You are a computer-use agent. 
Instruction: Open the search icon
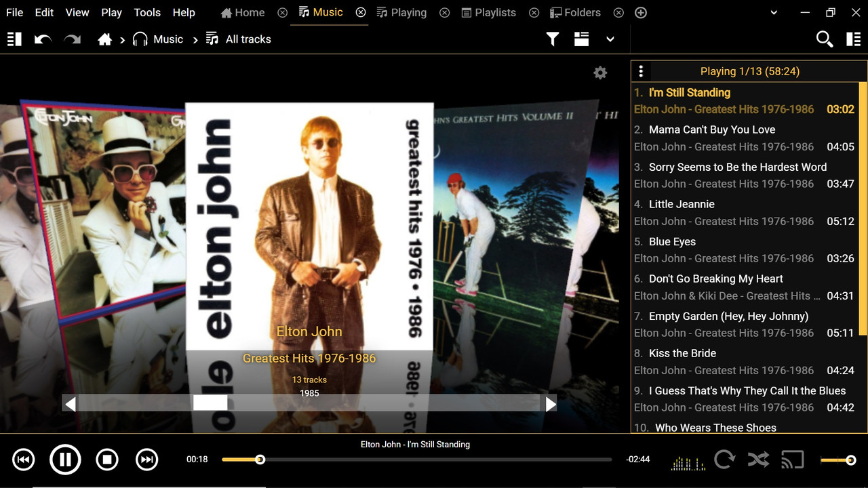point(824,39)
